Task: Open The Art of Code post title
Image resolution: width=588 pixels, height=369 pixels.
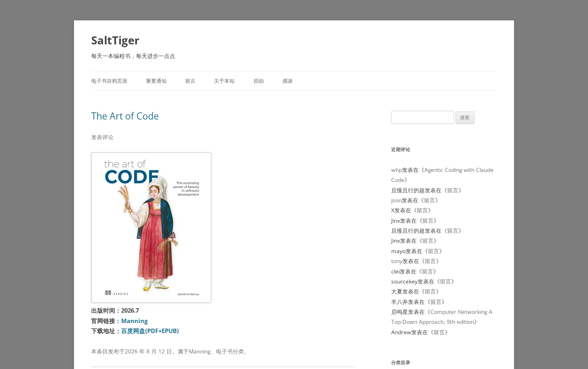Action: pos(125,116)
